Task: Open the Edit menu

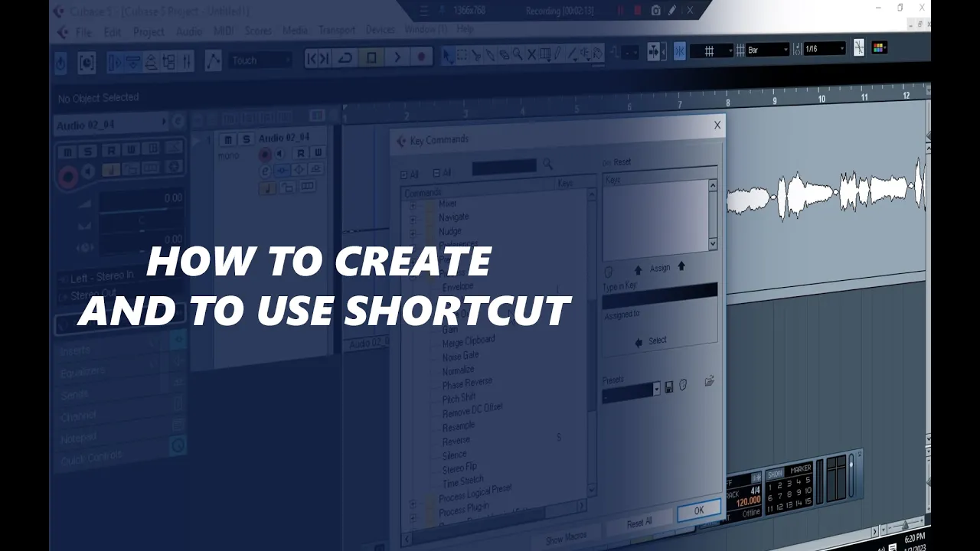Action: [x=113, y=32]
